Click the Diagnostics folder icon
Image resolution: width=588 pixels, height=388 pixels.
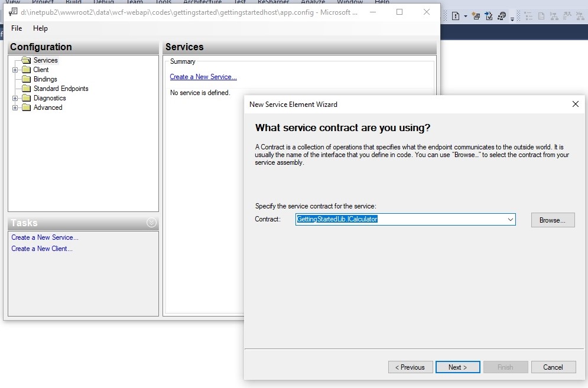[27, 98]
